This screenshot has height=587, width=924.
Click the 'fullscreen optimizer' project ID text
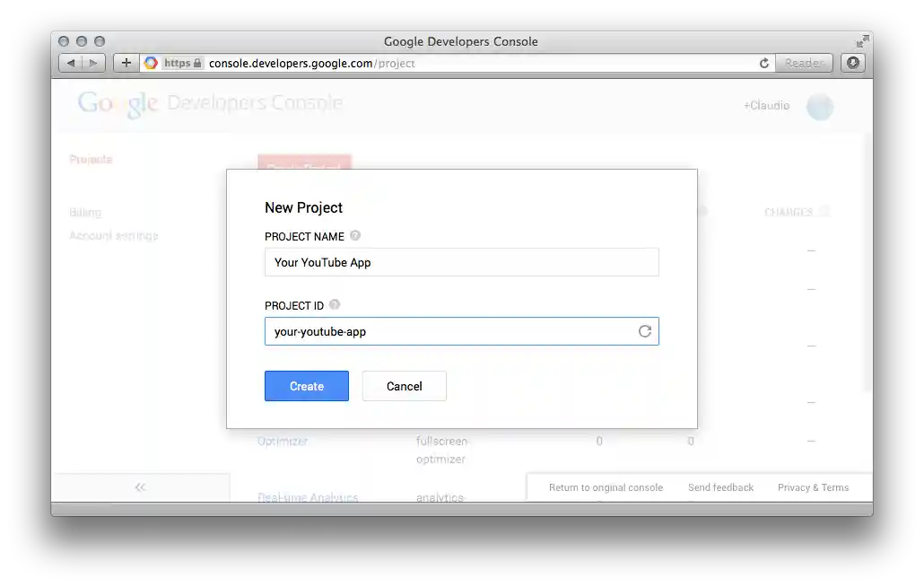click(441, 450)
